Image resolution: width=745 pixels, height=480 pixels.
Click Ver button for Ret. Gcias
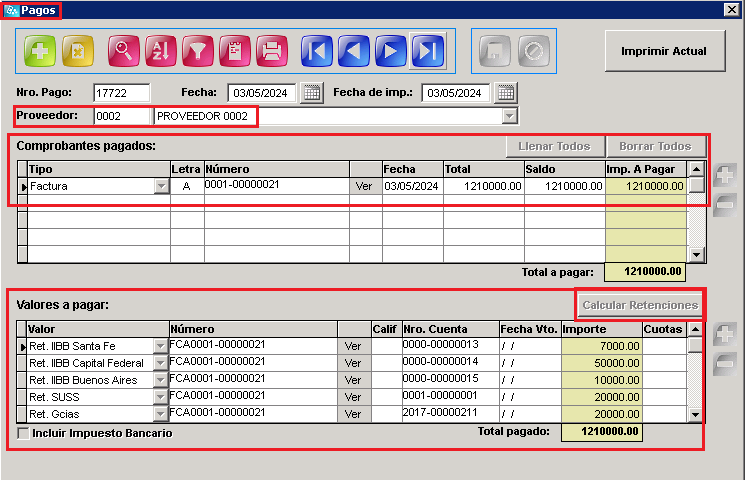353,414
